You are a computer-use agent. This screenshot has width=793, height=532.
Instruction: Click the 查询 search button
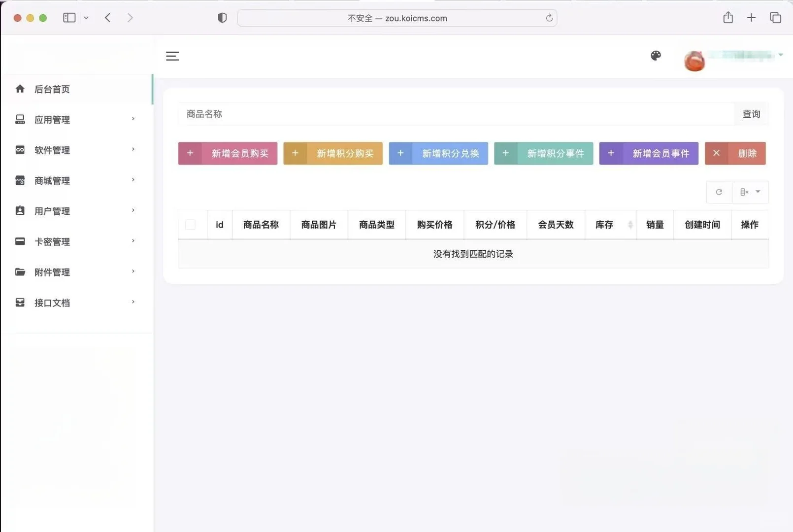pos(751,114)
